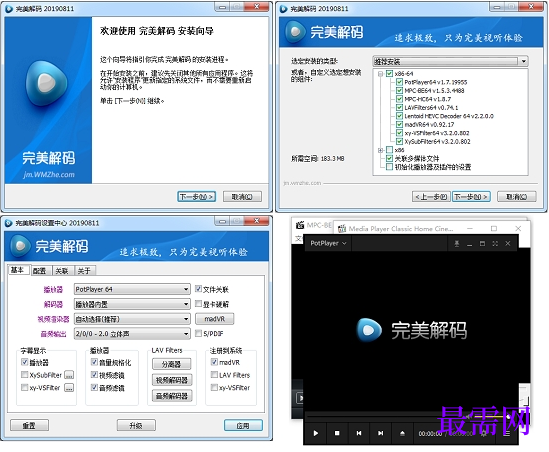Click 完美解码 logo in settings center header
549x452 pixels.
click(20, 246)
